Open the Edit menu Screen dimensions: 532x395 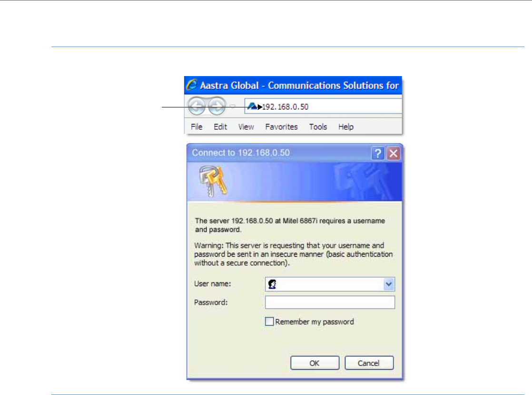click(220, 127)
